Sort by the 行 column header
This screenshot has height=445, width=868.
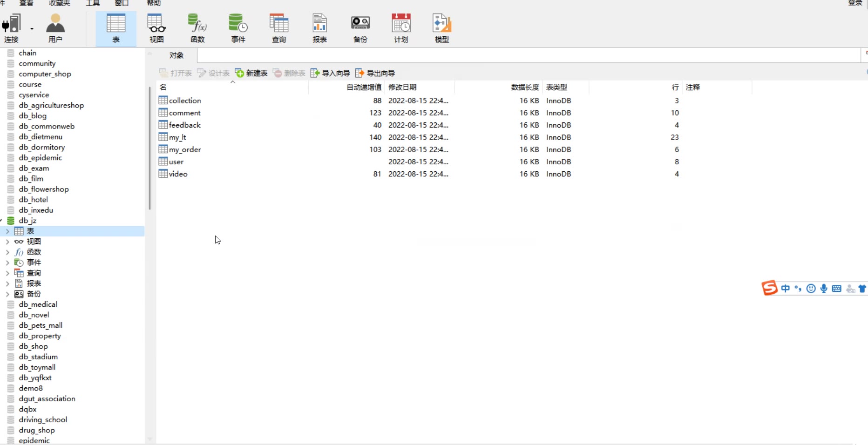(x=635, y=87)
